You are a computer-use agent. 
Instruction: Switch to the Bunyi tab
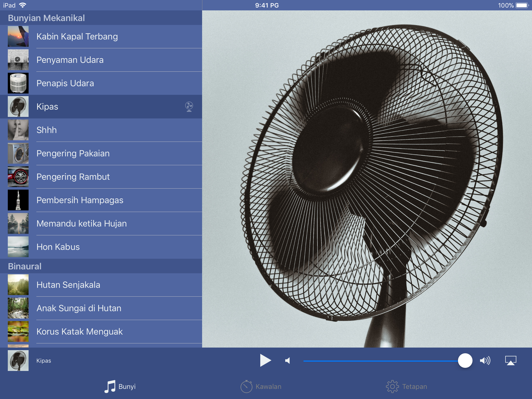click(x=120, y=387)
